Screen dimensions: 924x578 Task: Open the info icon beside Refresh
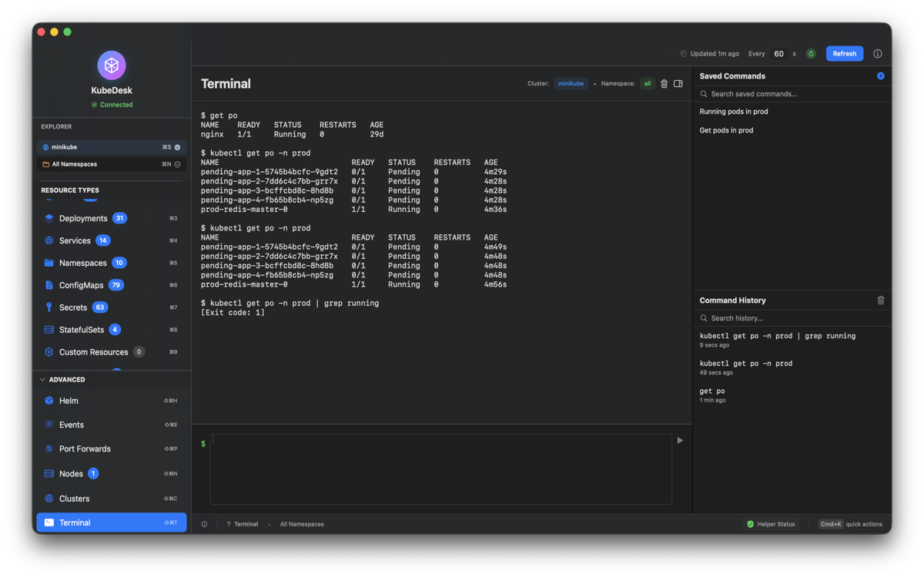[877, 54]
